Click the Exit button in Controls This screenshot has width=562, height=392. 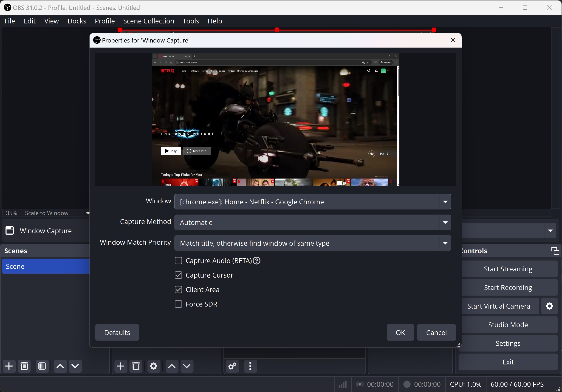tap(508, 362)
